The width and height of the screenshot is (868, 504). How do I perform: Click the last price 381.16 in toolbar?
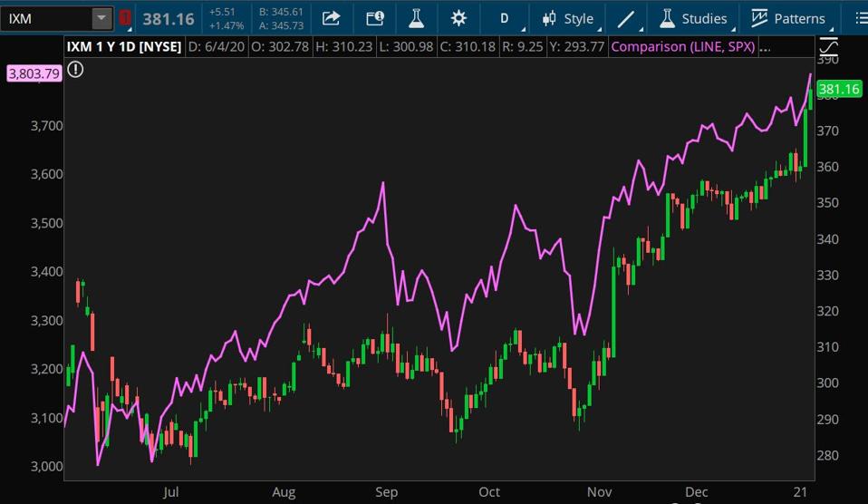pos(169,19)
